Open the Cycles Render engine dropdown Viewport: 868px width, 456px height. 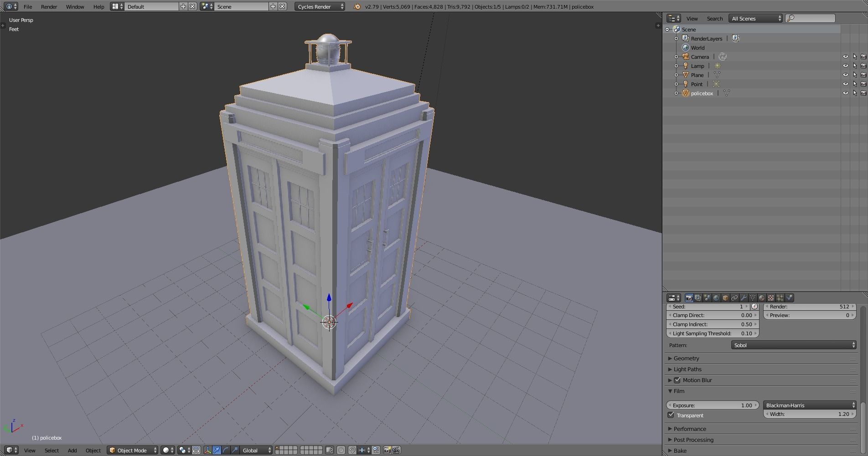(320, 6)
